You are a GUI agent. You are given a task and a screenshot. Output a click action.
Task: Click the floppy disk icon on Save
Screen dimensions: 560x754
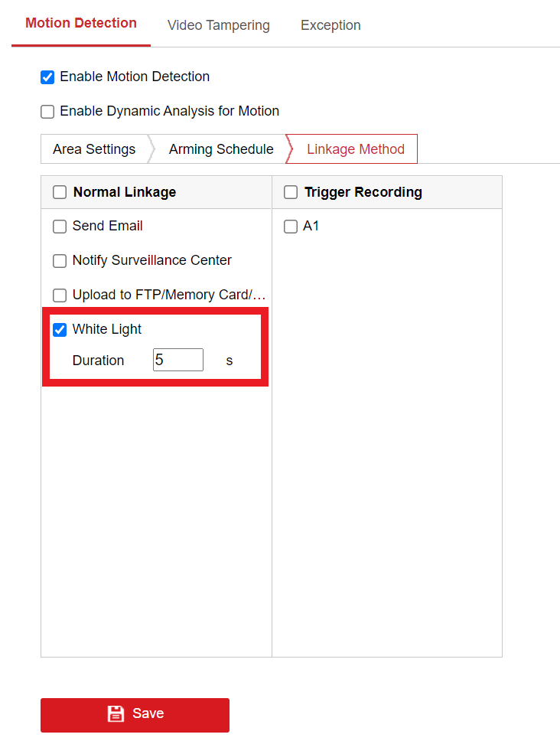coord(116,714)
